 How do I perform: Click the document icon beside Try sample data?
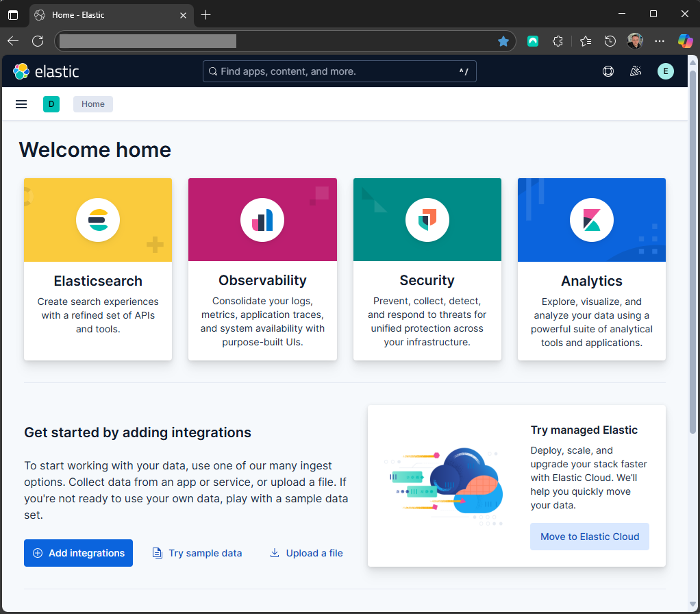click(157, 553)
